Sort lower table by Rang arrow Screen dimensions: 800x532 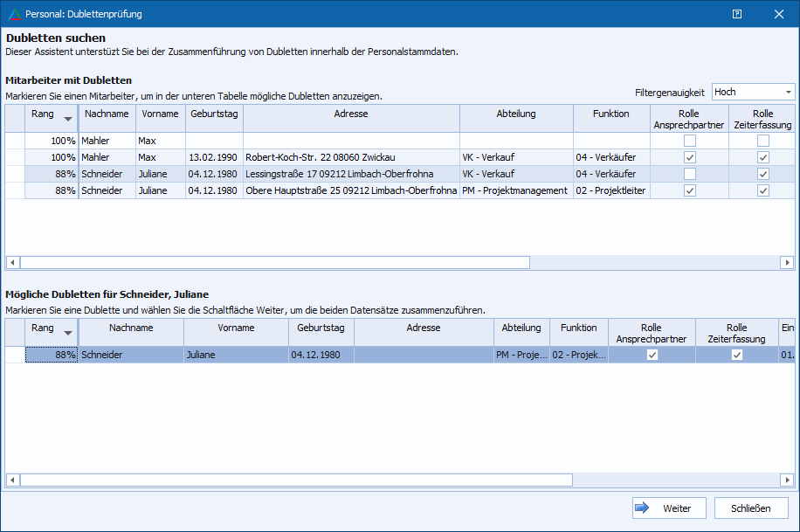click(68, 333)
